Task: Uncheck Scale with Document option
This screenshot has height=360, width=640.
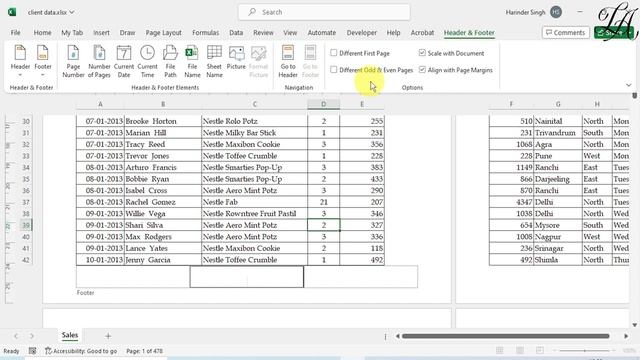Action: (422, 53)
